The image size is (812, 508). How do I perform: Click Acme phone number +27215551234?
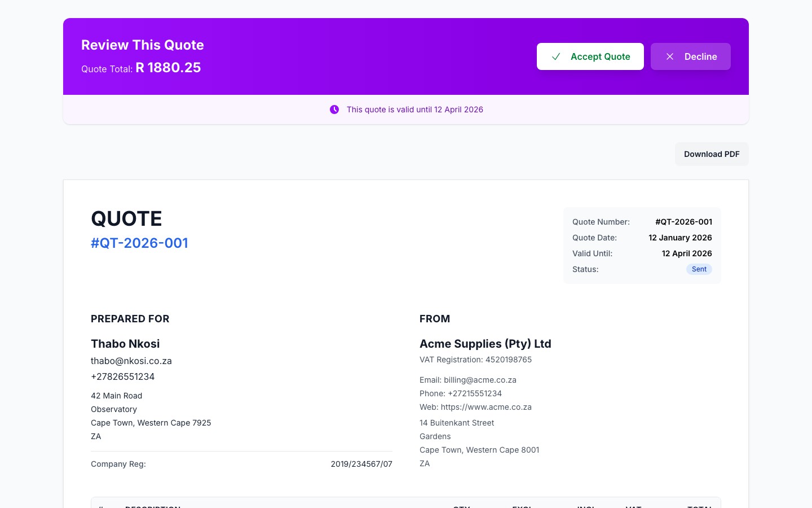point(474,393)
